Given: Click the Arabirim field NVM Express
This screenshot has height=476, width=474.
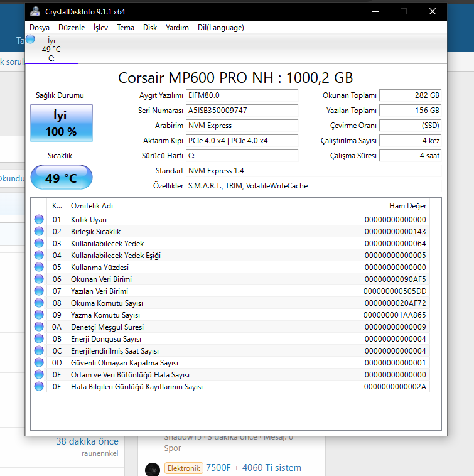Looking at the screenshot, I should (242, 126).
